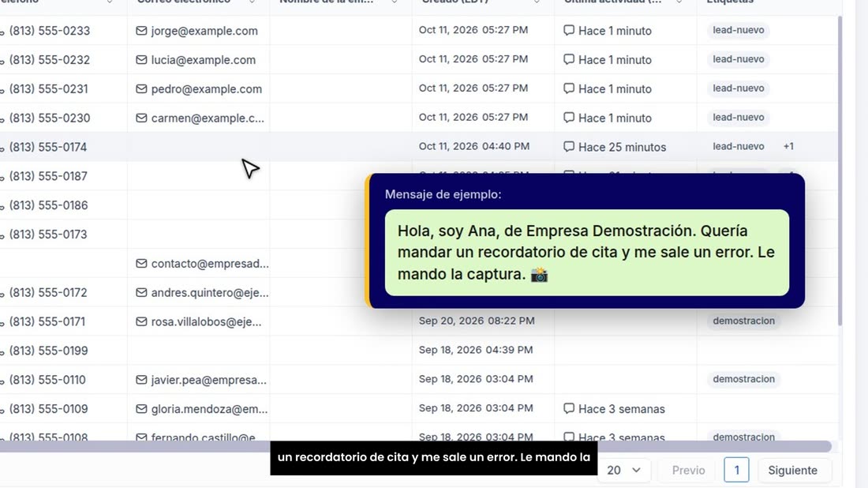Click created date Sep 20, 2026 08:22 PM
868x488 pixels.
477,321
